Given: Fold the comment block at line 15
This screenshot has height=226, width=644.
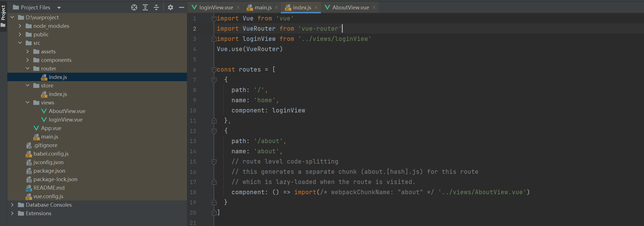Looking at the screenshot, I should tap(214, 162).
